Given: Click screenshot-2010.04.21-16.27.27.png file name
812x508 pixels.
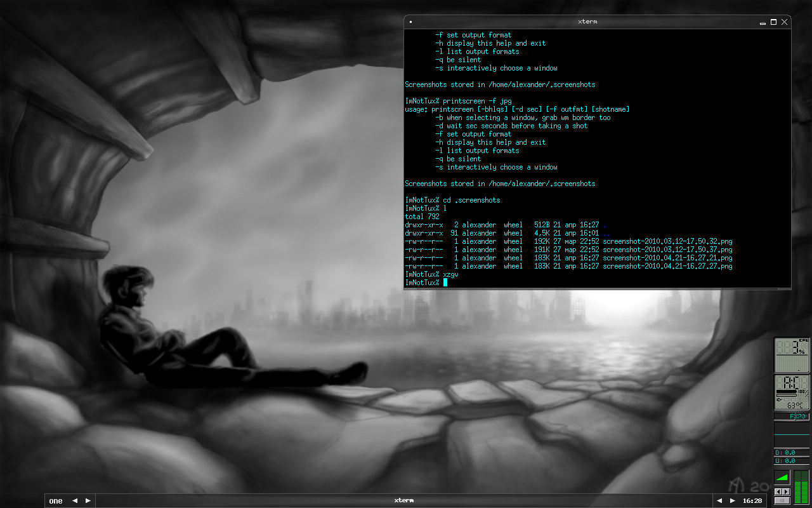Looking at the screenshot, I should (668, 266).
